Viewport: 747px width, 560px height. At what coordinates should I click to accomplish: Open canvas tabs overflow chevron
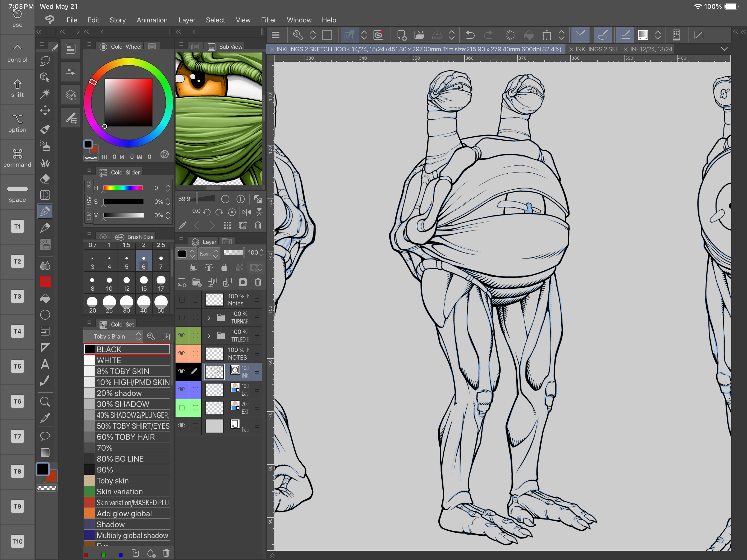(724, 49)
